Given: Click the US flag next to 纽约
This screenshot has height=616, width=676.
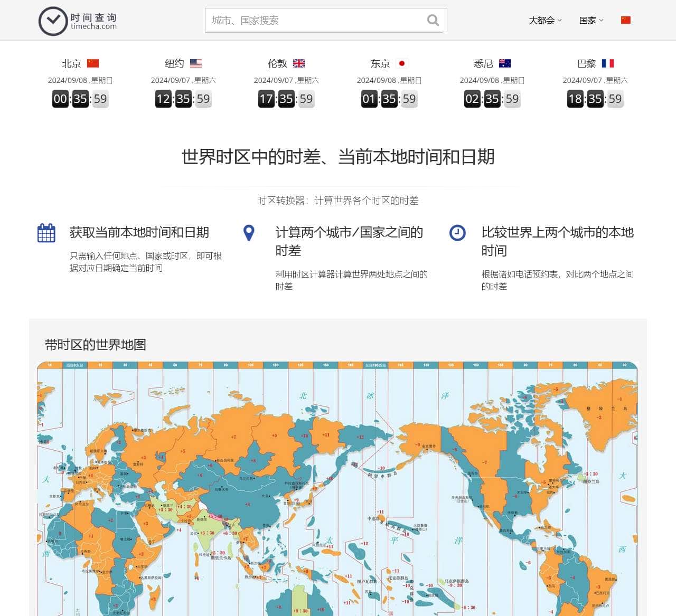Looking at the screenshot, I should point(196,63).
